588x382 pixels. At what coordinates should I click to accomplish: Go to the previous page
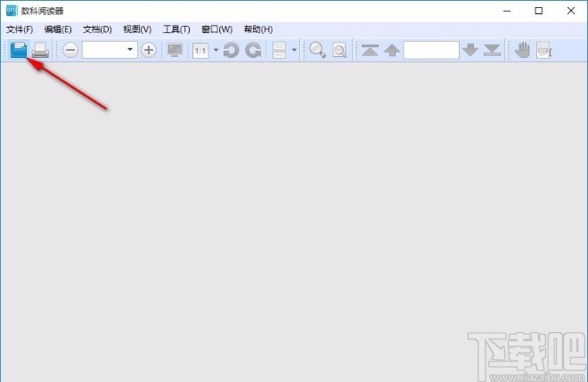(392, 50)
